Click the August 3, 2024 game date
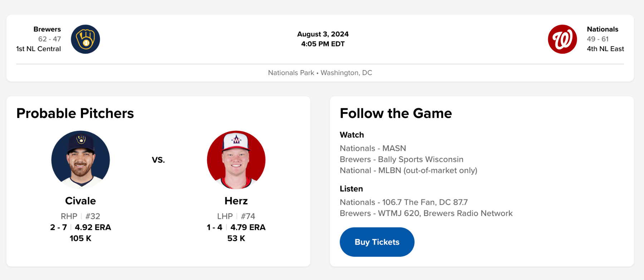The width and height of the screenshot is (644, 280). click(323, 34)
